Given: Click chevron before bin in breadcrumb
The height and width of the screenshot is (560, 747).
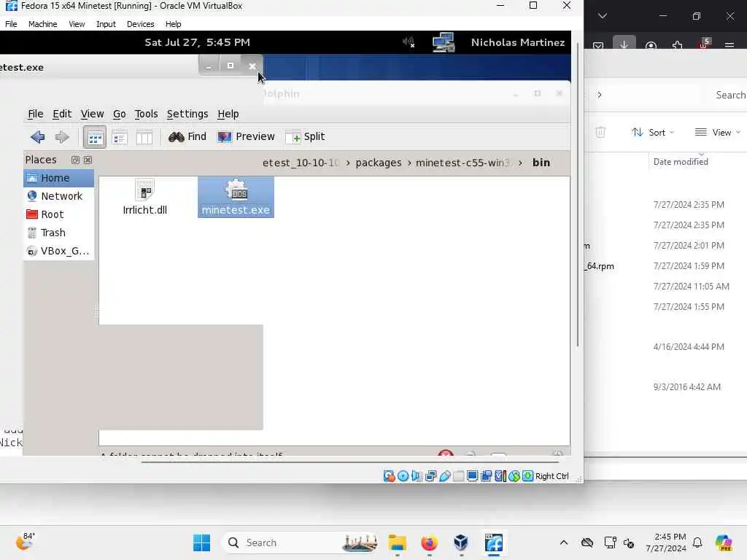Looking at the screenshot, I should point(520,163).
